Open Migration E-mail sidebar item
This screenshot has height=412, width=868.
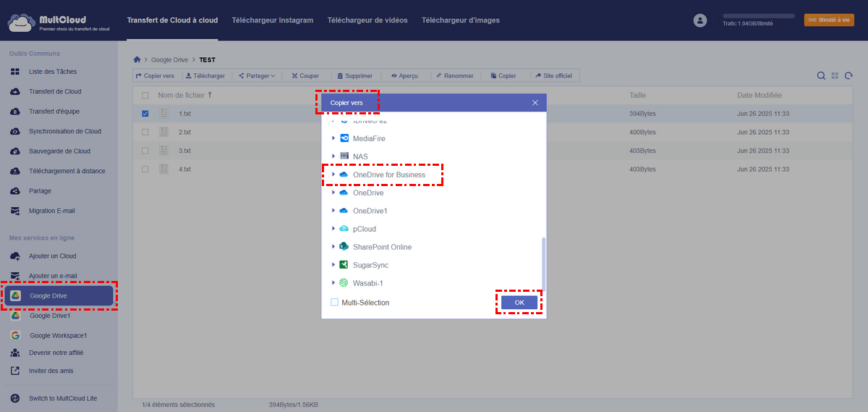pos(51,211)
